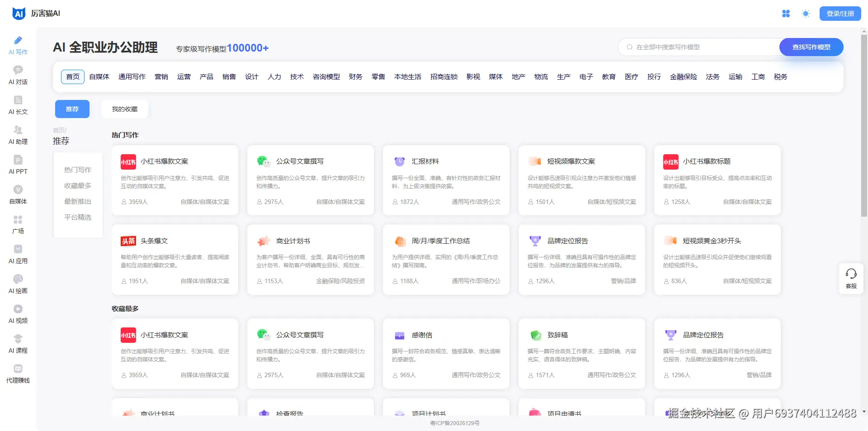Select the 税务 category tab
The image size is (868, 431).
click(x=781, y=77)
